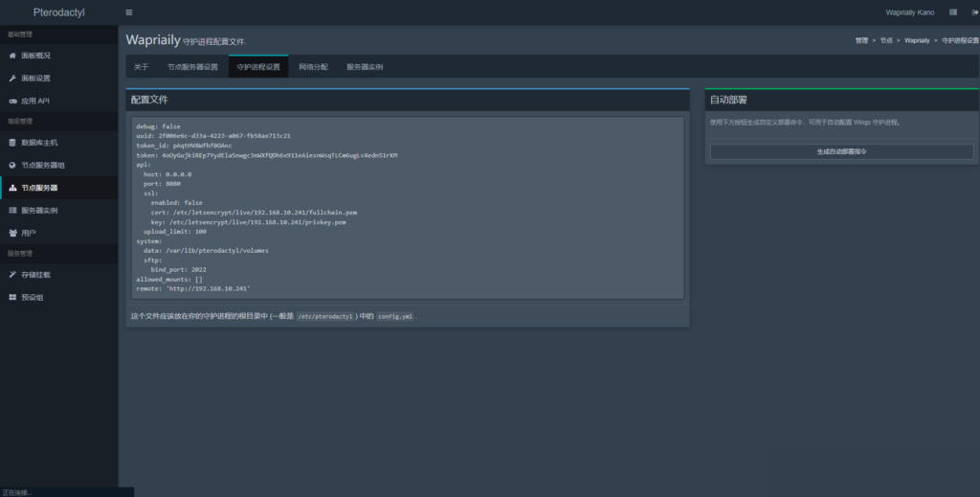Click the Pterodactyl logo link
Image resolution: width=980 pixels, height=497 pixels.
pos(58,12)
